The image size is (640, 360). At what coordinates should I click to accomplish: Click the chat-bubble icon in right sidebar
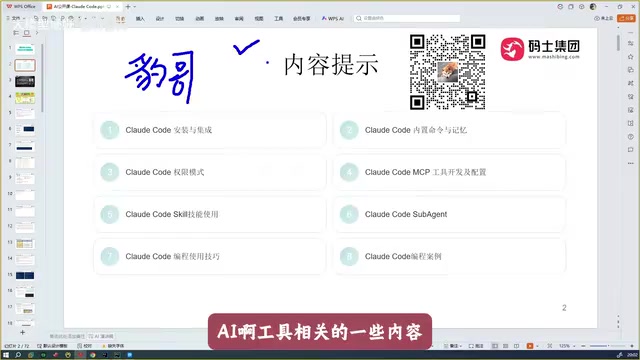click(631, 150)
